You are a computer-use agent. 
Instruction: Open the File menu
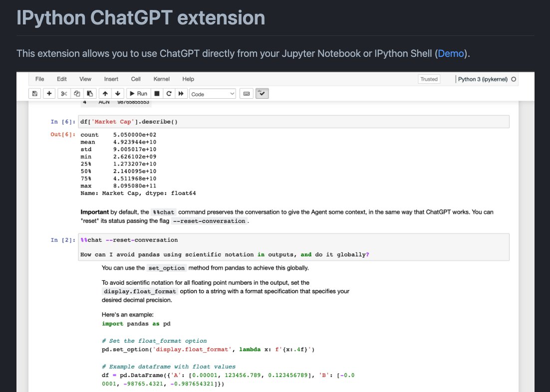pyautogui.click(x=39, y=79)
